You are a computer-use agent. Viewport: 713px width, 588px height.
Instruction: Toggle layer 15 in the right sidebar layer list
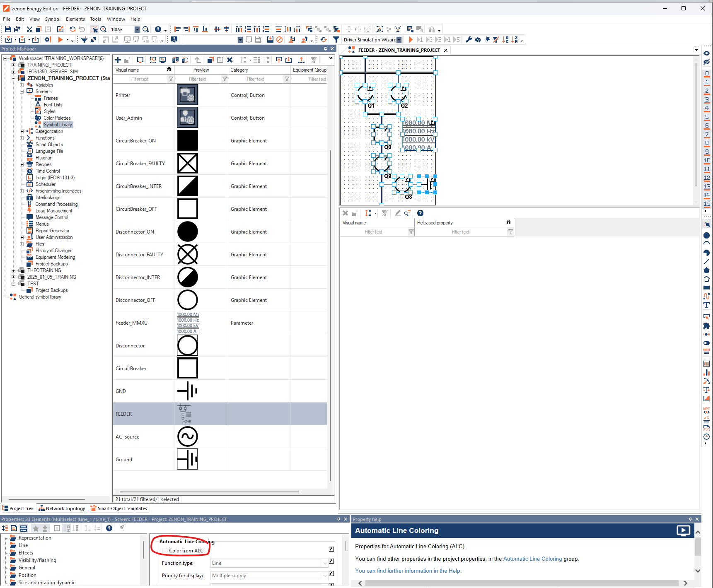coord(707,204)
